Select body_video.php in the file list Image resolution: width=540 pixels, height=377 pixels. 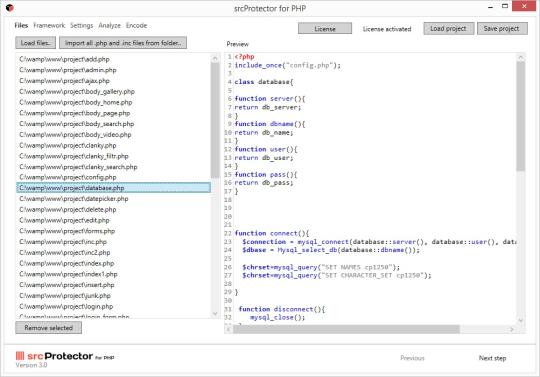pos(113,135)
